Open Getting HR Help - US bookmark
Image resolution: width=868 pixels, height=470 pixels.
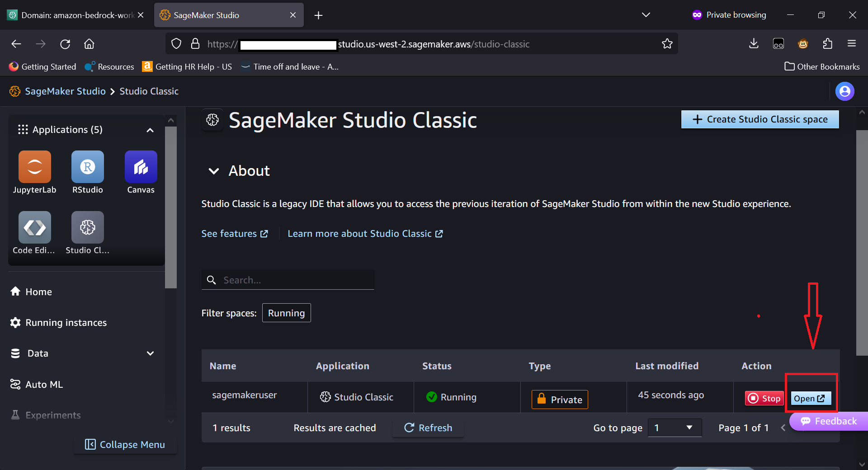(x=187, y=66)
